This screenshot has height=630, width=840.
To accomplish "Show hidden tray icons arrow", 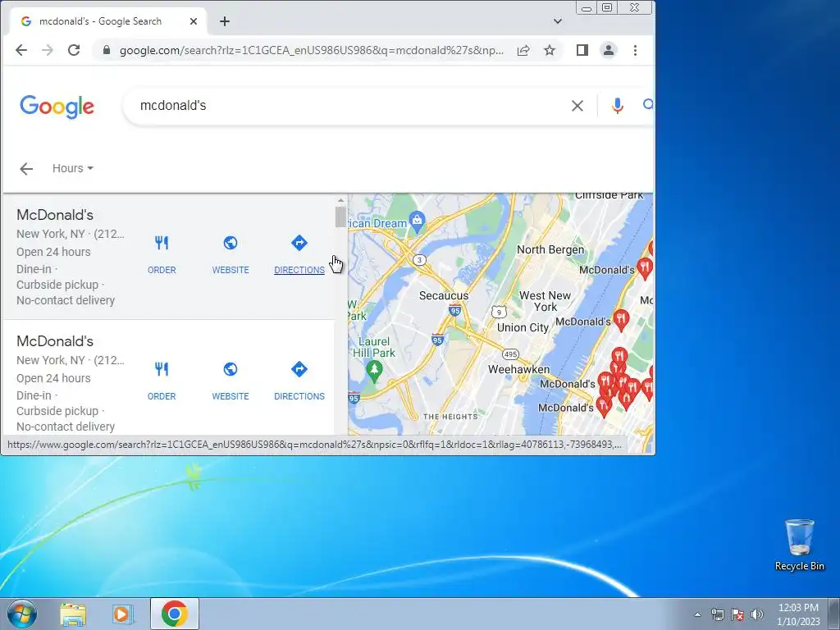I will pos(697,614).
